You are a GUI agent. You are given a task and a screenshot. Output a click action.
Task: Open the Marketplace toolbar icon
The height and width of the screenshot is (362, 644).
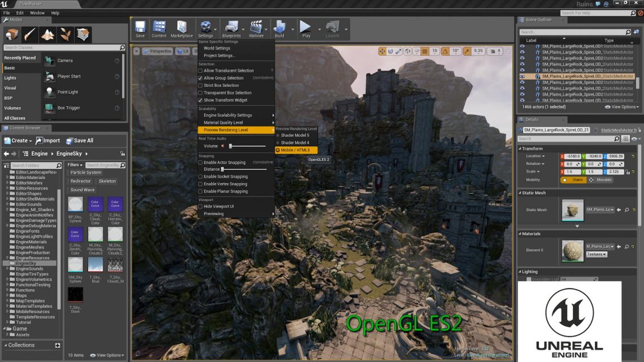(181, 29)
